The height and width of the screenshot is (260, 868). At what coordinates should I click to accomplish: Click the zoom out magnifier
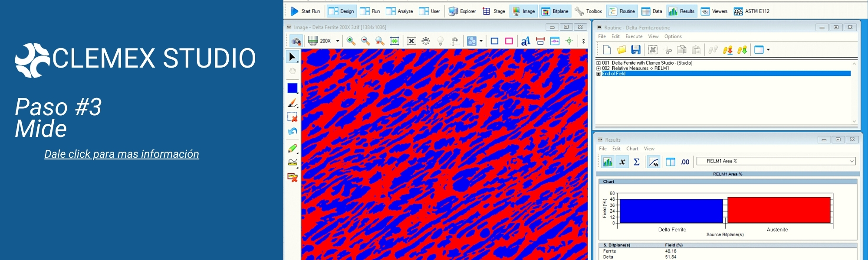tap(365, 41)
